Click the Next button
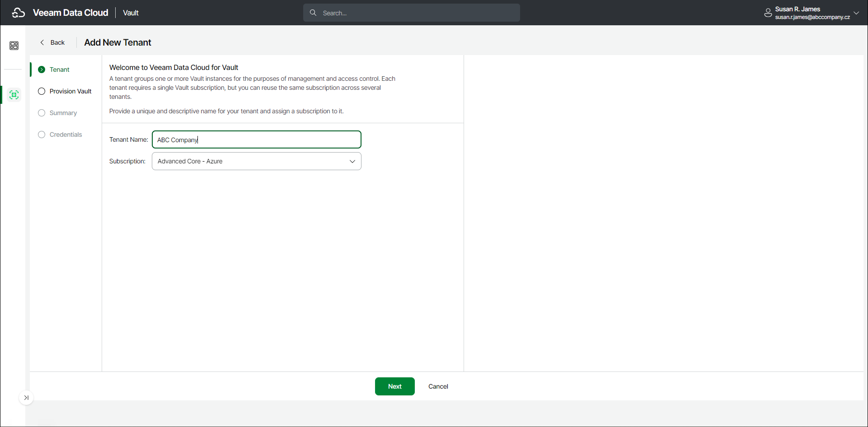The height and width of the screenshot is (427, 868). point(395,386)
